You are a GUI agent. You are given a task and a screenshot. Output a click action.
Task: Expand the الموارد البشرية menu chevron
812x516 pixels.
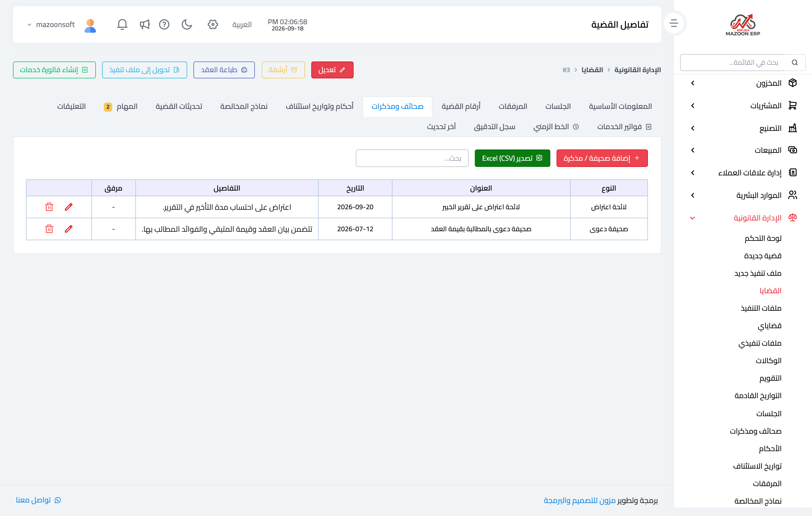693,195
